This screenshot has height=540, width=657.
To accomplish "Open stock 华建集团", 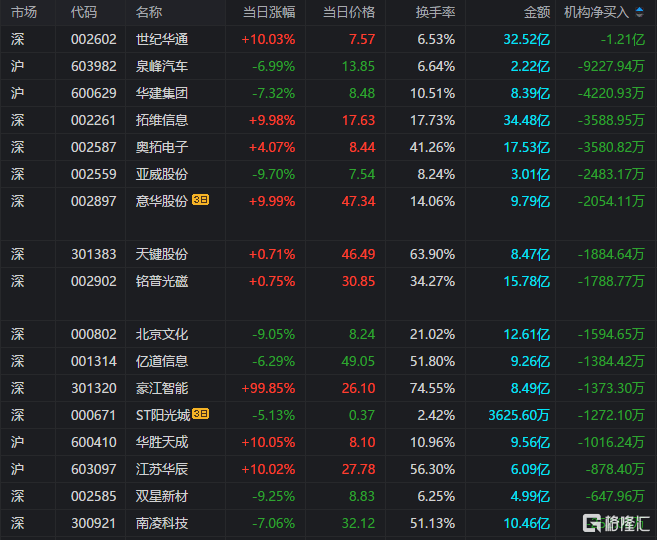I will click(162, 93).
